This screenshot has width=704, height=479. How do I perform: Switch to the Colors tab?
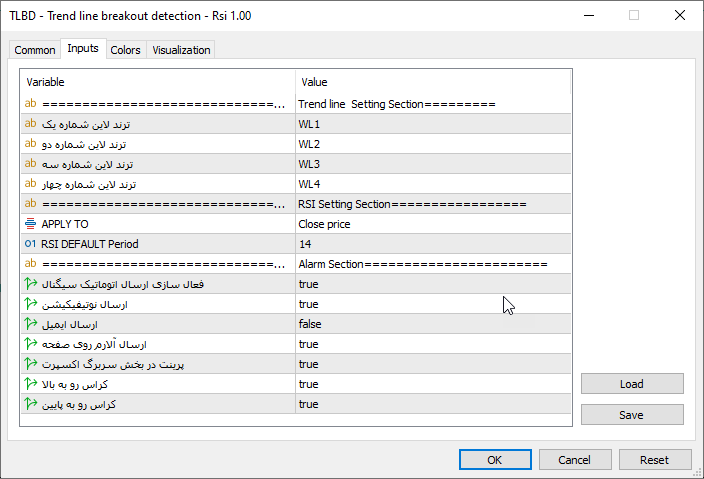(125, 50)
